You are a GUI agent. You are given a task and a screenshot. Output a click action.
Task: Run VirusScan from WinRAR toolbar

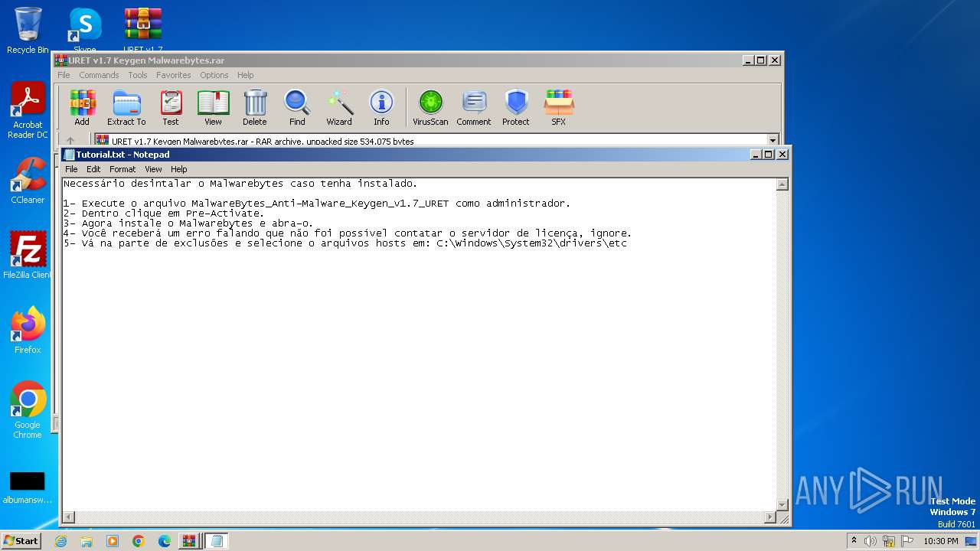[430, 108]
